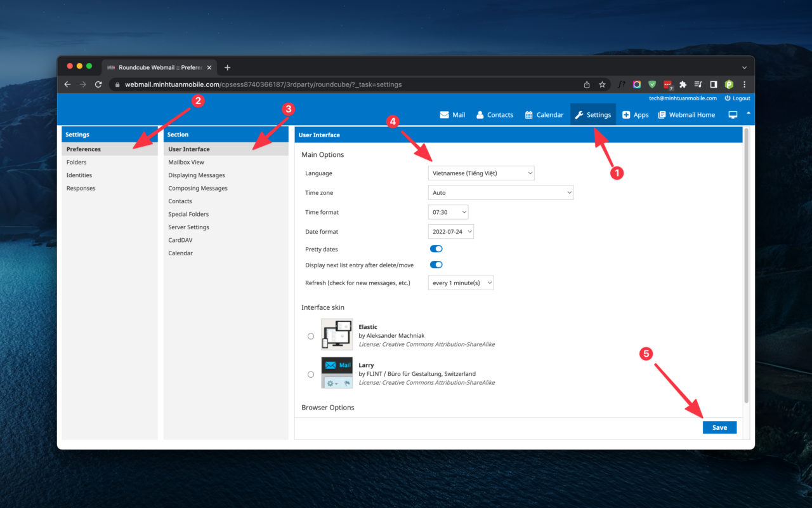812x508 pixels.
Task: Reload the page in browser
Action: coord(98,84)
